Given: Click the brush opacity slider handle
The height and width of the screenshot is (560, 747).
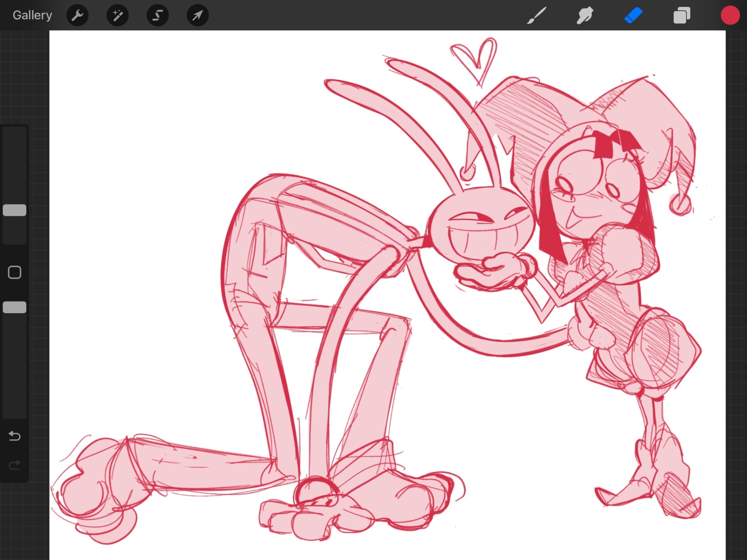Looking at the screenshot, I should (x=15, y=307).
